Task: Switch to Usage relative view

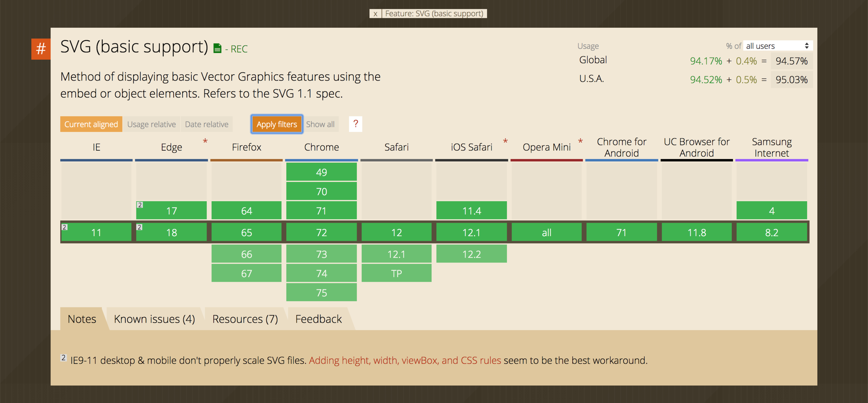Action: [151, 124]
